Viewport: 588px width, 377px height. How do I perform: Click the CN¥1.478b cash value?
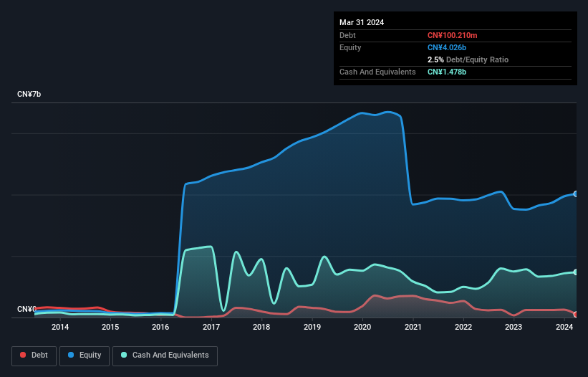click(x=447, y=72)
